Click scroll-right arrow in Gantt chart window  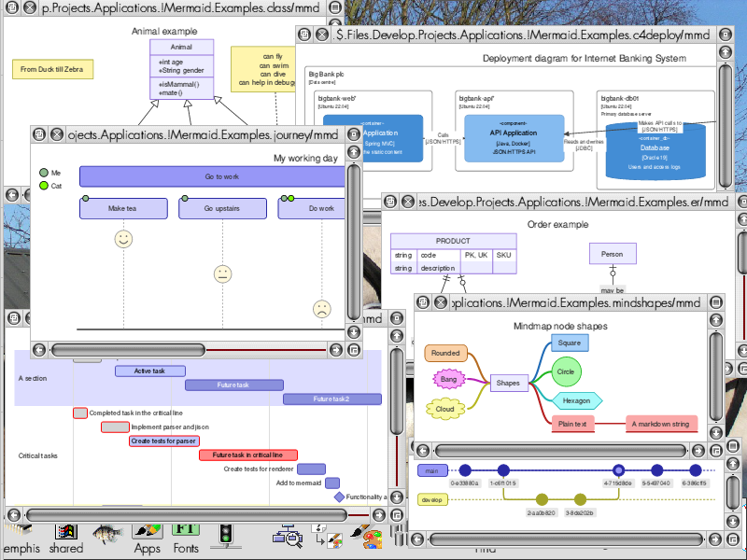379,515
